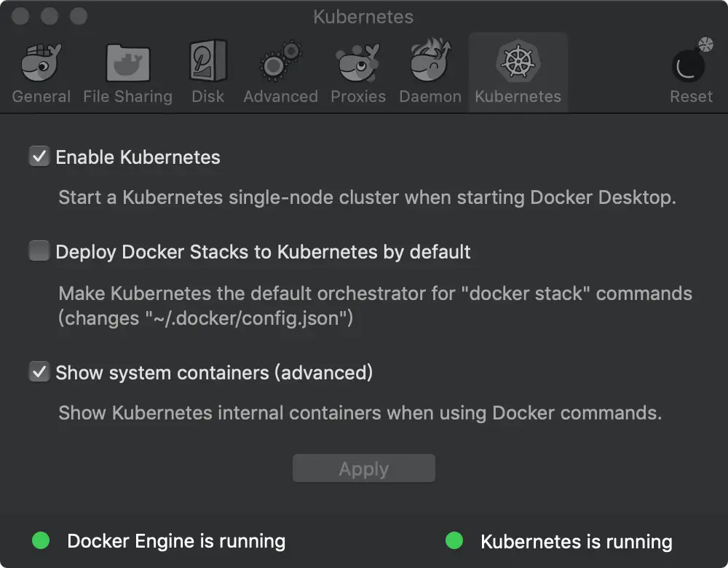Click the Apply button

click(x=363, y=468)
